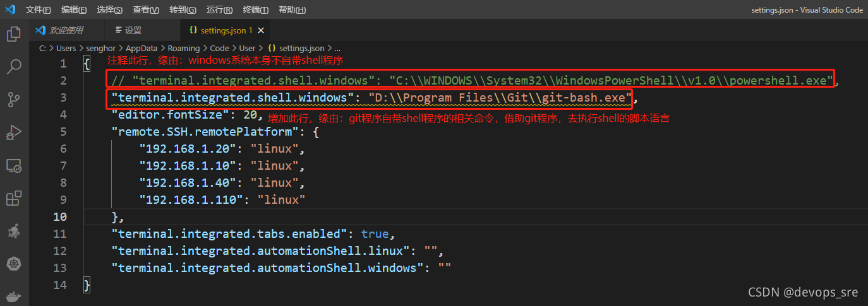
Task: Click the git-bash.exe path value
Action: 500,98
